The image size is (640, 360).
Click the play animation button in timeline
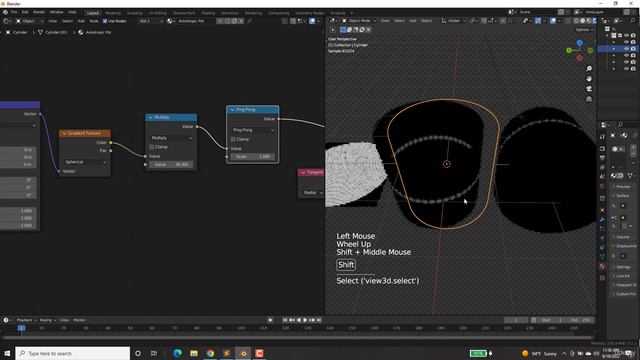pyautogui.click(x=305, y=320)
